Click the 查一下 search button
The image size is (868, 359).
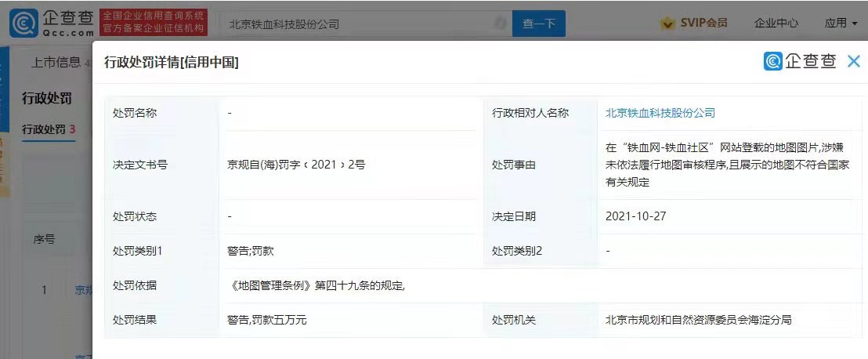[x=539, y=24]
